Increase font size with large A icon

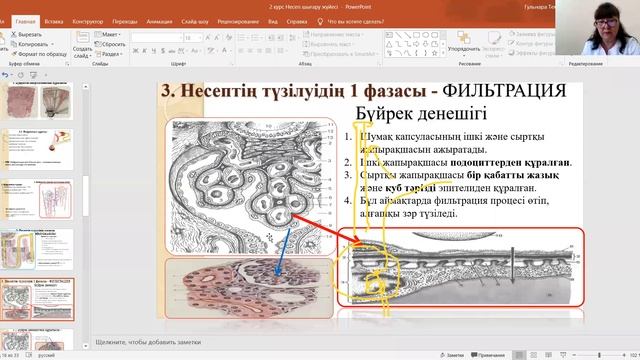[208, 38]
